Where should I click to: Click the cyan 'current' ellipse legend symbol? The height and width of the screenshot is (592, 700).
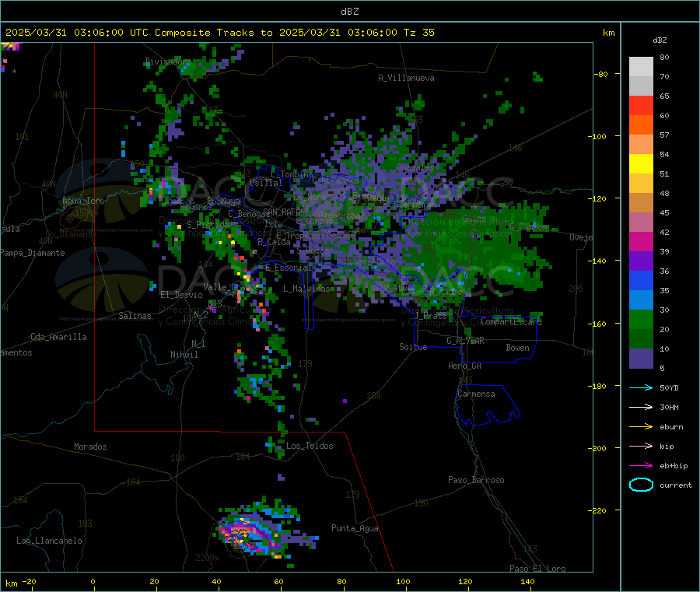641,485
